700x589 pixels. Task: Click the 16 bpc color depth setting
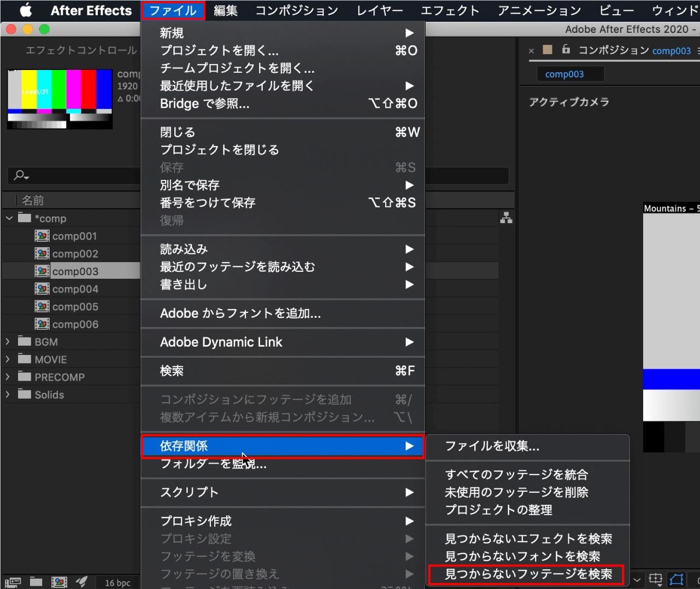pyautogui.click(x=117, y=582)
